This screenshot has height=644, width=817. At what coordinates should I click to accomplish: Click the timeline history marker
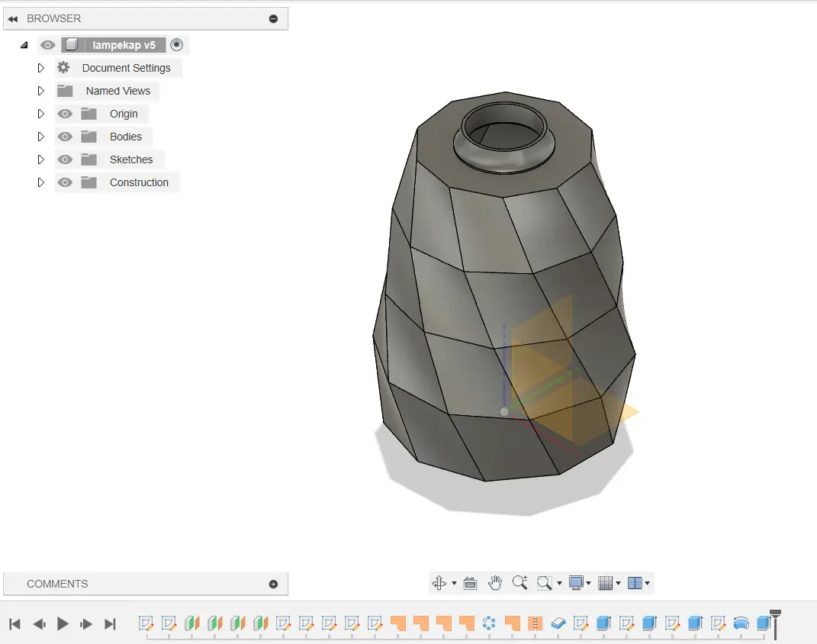(x=775, y=624)
